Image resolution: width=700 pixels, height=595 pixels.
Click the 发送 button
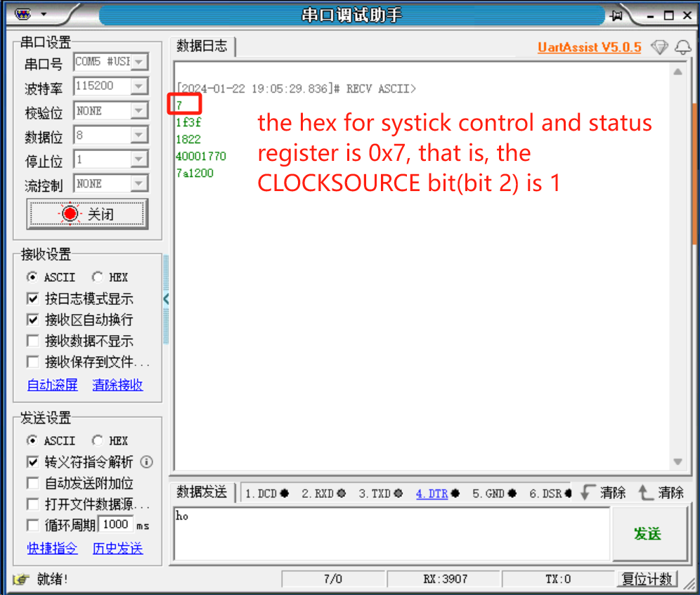pyautogui.click(x=649, y=534)
